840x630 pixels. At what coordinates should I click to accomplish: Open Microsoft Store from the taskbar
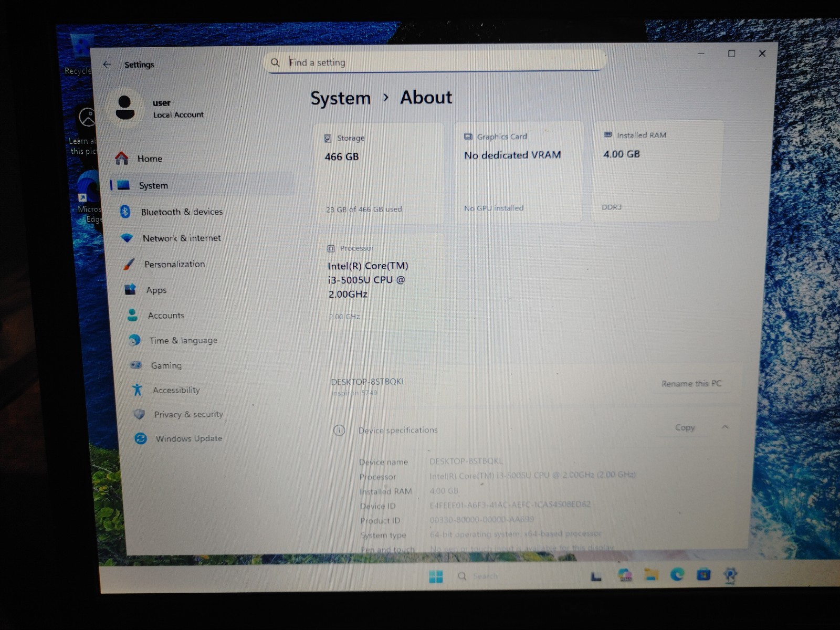click(x=703, y=575)
